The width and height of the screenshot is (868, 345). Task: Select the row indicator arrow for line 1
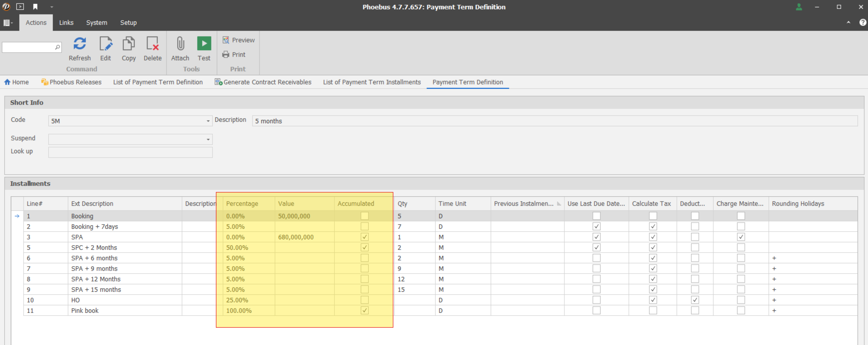[x=17, y=216]
